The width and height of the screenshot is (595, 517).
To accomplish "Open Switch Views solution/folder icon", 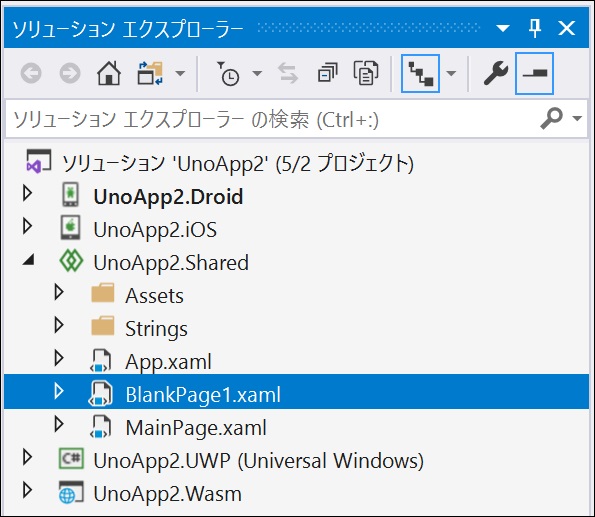I will [x=150, y=73].
